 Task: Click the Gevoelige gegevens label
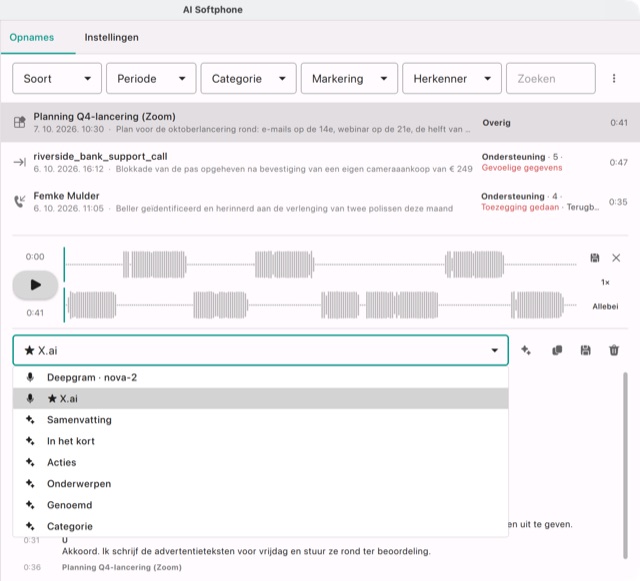pyautogui.click(x=522, y=168)
